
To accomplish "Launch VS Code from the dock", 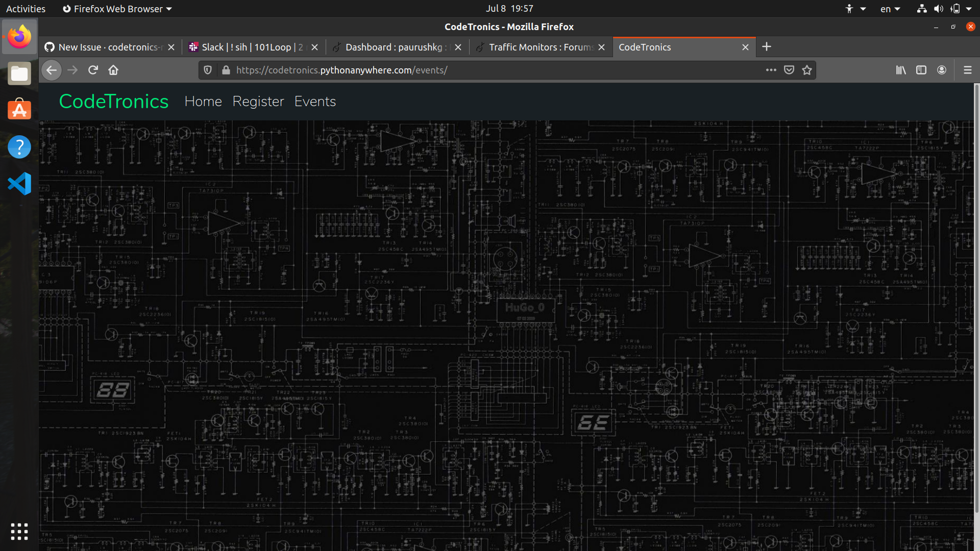I will [x=19, y=184].
